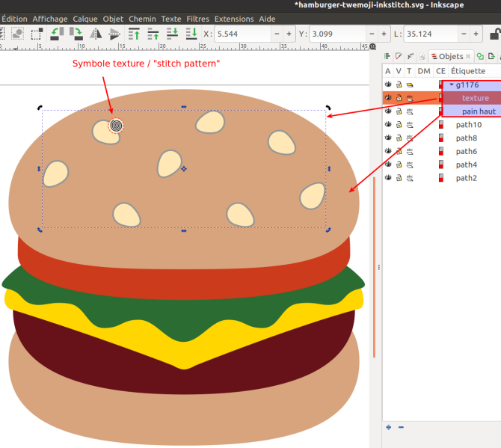Lower selection to bottom
This screenshot has height=448, width=501.
191,34
